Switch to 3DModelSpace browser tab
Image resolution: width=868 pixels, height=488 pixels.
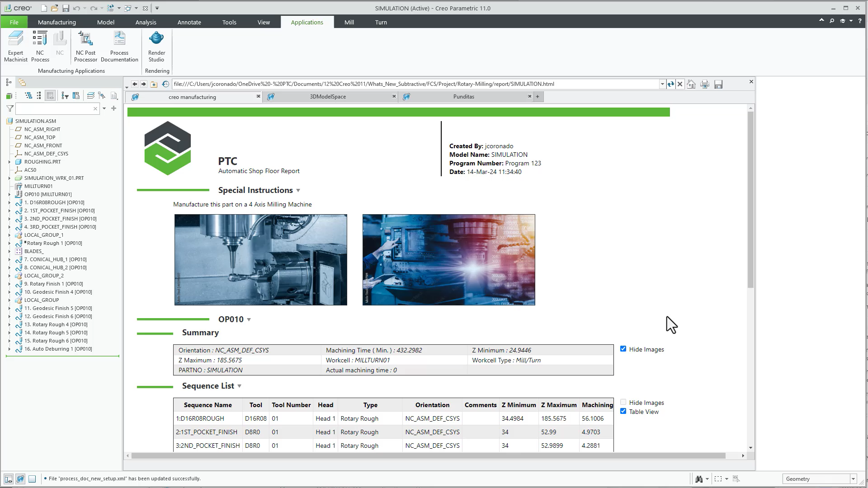pos(328,97)
